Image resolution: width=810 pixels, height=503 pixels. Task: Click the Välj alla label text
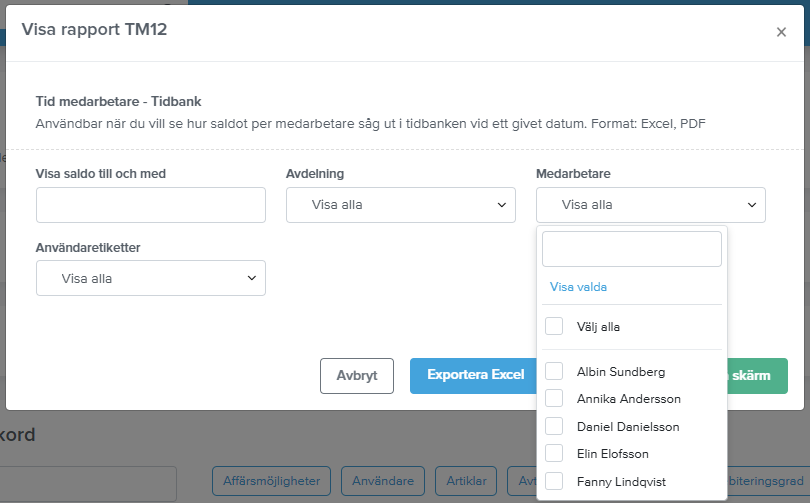598,327
